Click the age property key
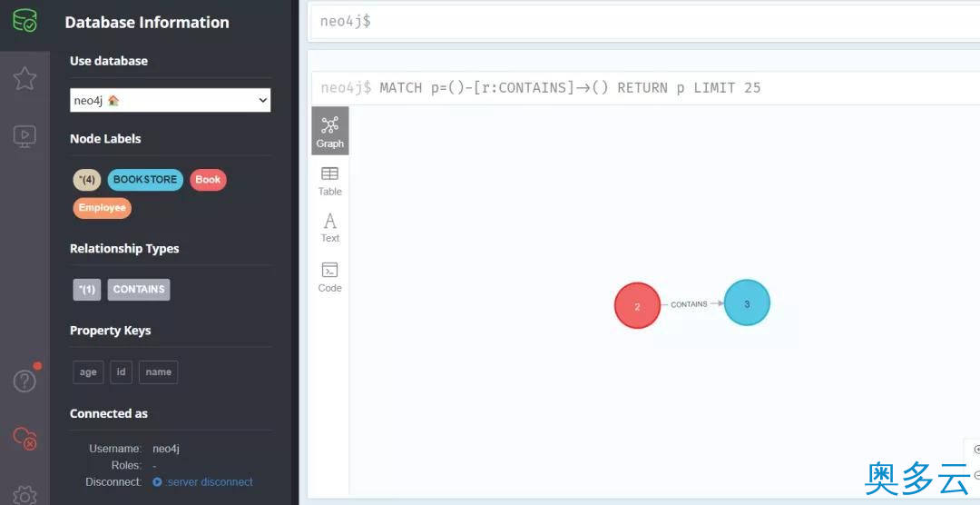 88,372
